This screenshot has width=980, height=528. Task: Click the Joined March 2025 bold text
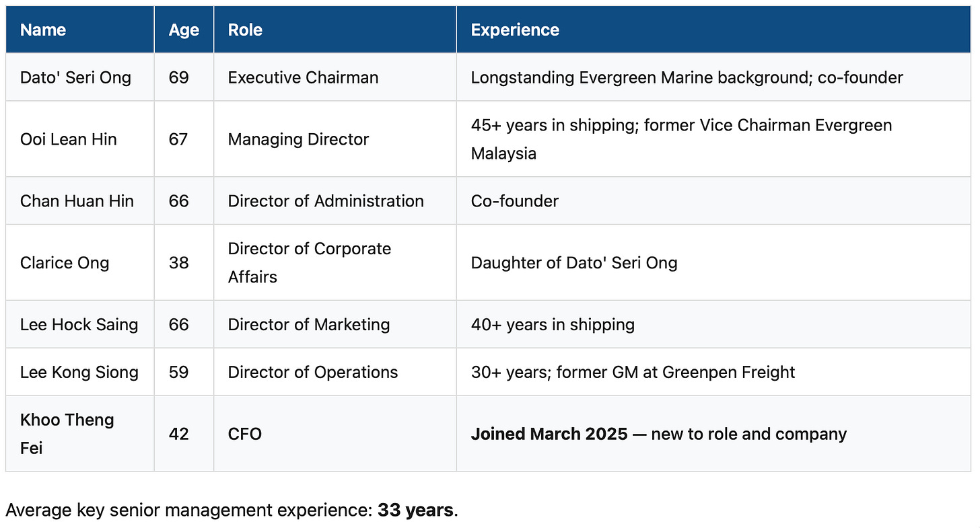[x=549, y=434]
